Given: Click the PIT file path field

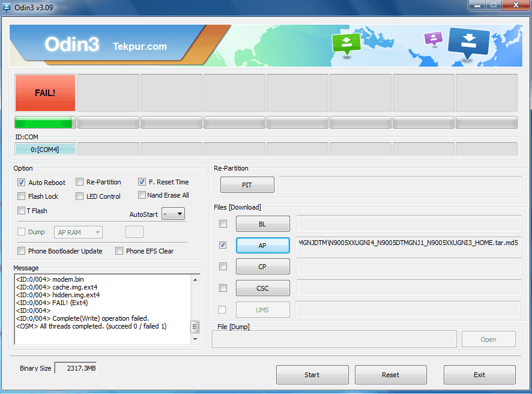Looking at the screenshot, I should pos(400,184).
